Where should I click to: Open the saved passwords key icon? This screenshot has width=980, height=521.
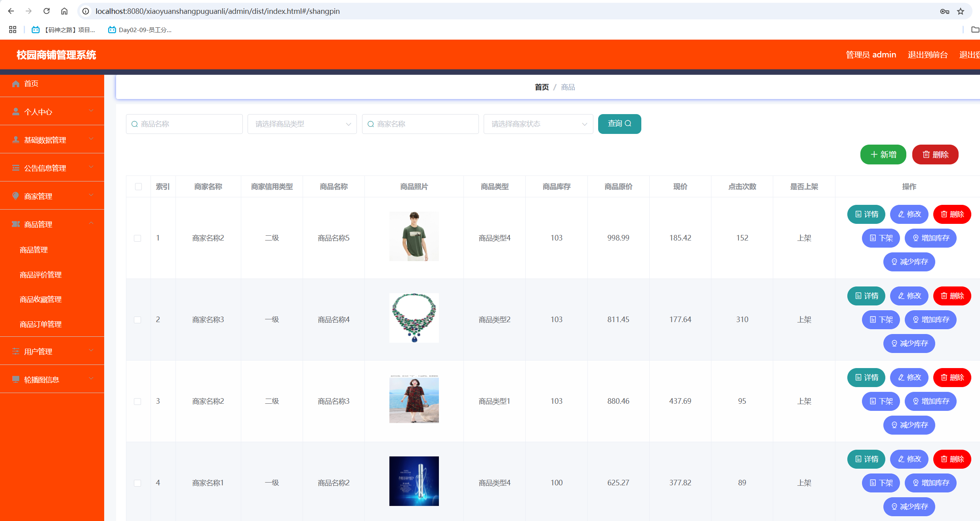[944, 11]
